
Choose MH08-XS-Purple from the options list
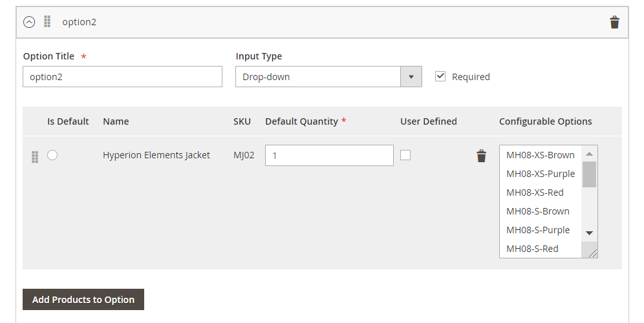(540, 174)
